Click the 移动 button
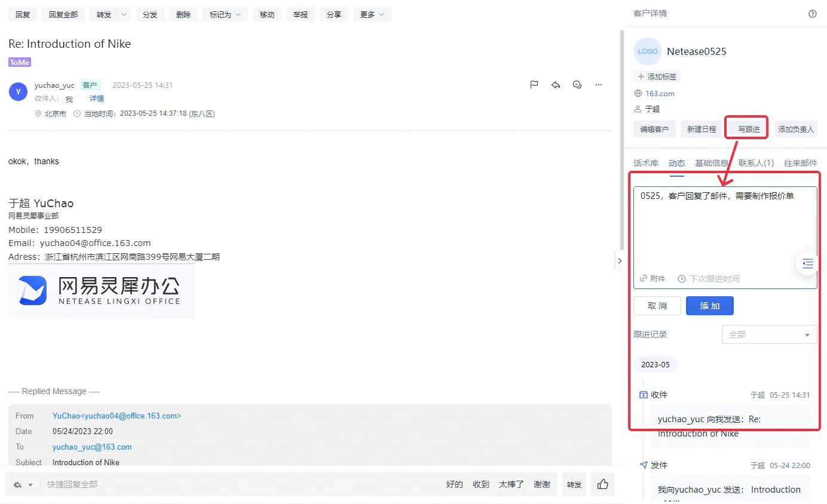The height and width of the screenshot is (504, 827). tap(267, 14)
